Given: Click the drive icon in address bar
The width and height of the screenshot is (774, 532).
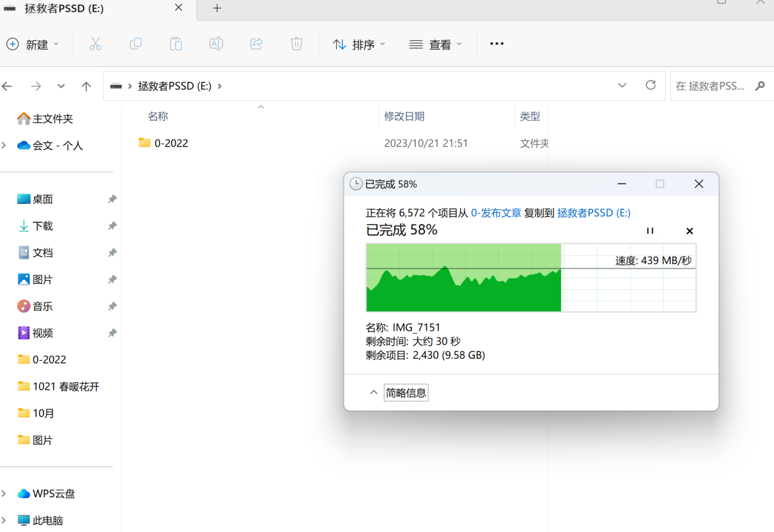Looking at the screenshot, I should [x=116, y=86].
